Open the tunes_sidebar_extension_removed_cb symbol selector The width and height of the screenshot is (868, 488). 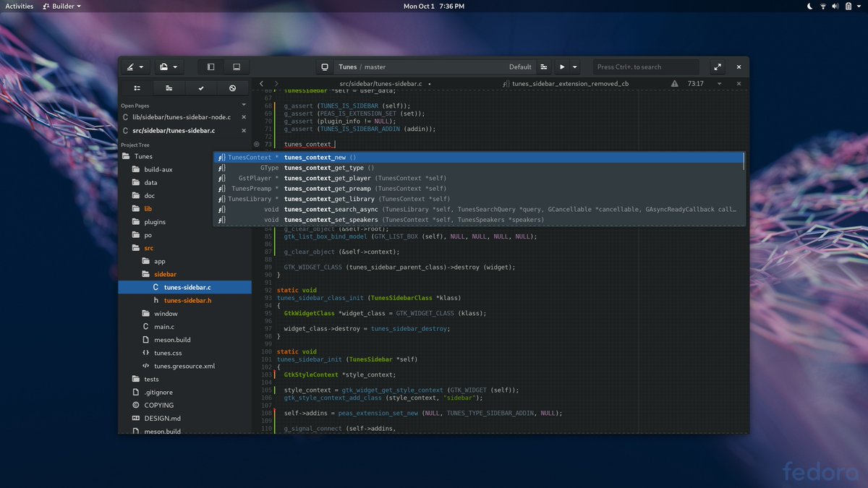pos(565,84)
